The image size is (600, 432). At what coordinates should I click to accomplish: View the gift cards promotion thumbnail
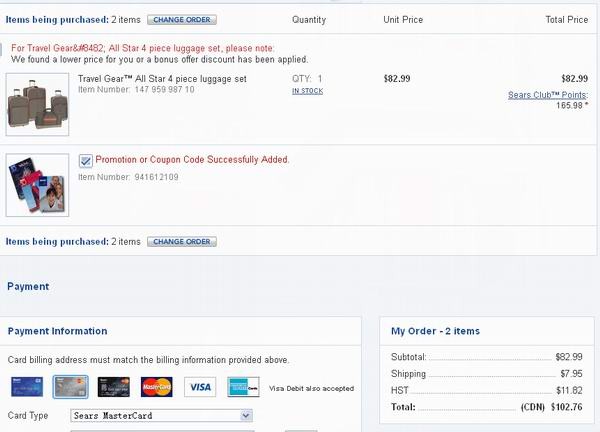[38, 185]
